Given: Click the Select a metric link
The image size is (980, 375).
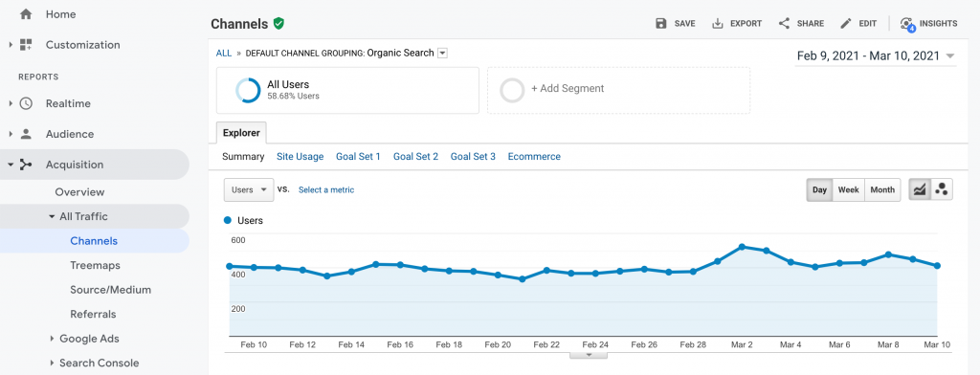Looking at the screenshot, I should 326,190.
